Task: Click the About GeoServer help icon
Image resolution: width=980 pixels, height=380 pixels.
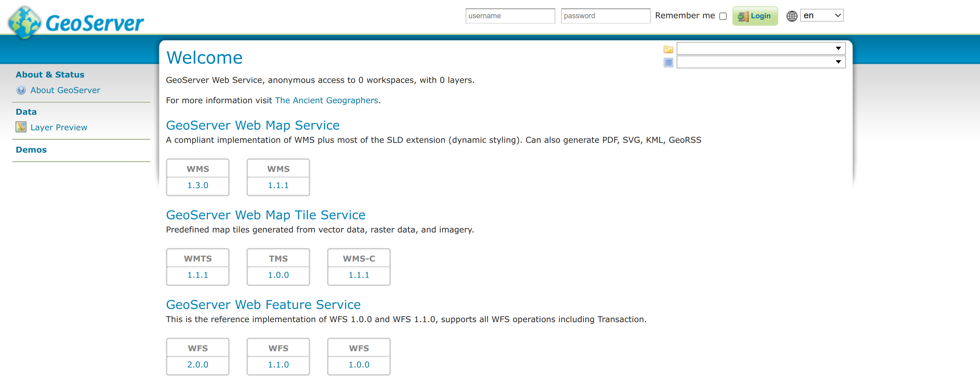Action: 21,90
